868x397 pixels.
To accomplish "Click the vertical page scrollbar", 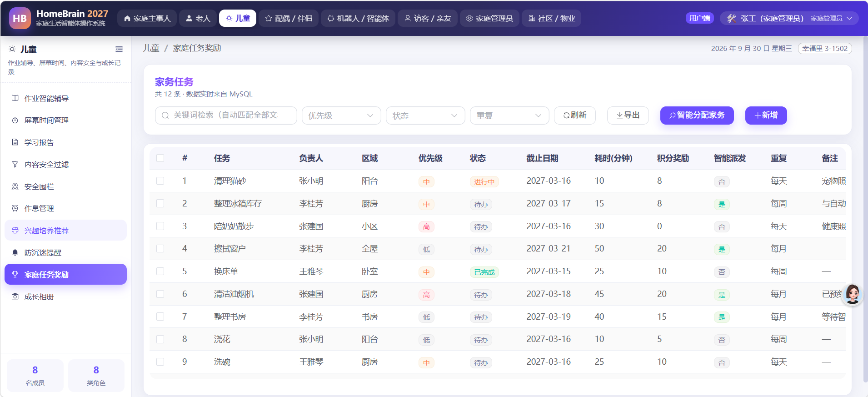I will click(x=865, y=209).
